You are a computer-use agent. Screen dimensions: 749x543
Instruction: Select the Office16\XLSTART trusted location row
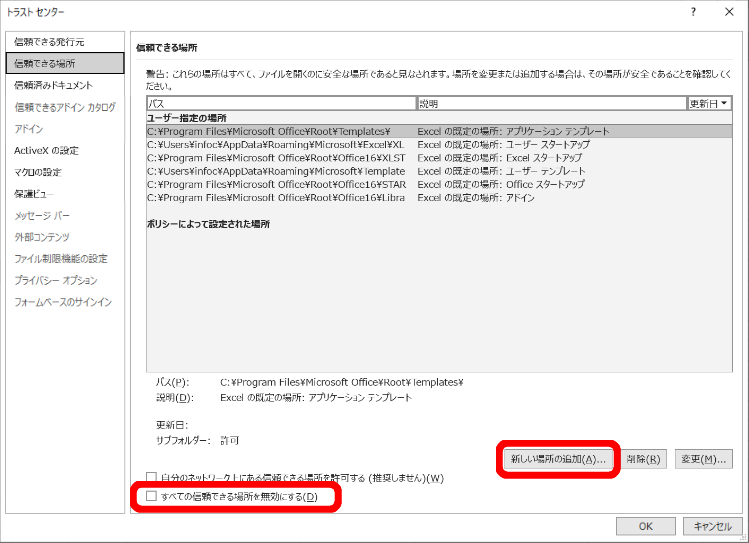click(276, 158)
